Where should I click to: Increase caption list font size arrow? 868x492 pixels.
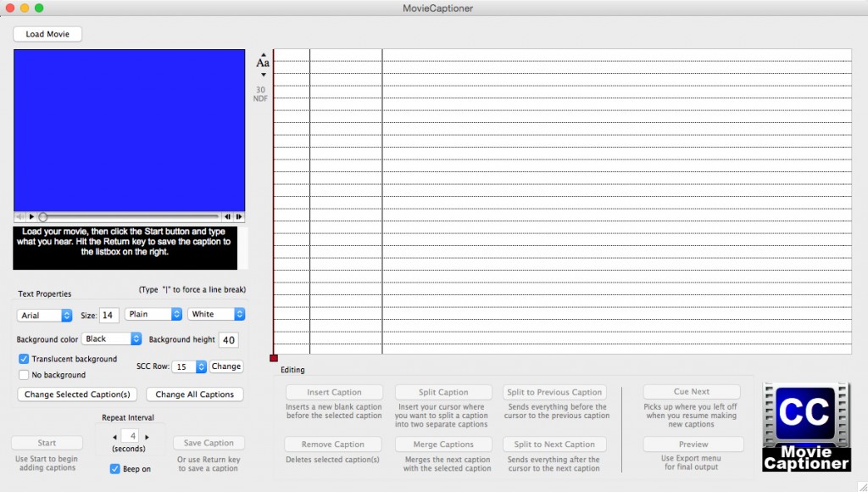tap(264, 54)
